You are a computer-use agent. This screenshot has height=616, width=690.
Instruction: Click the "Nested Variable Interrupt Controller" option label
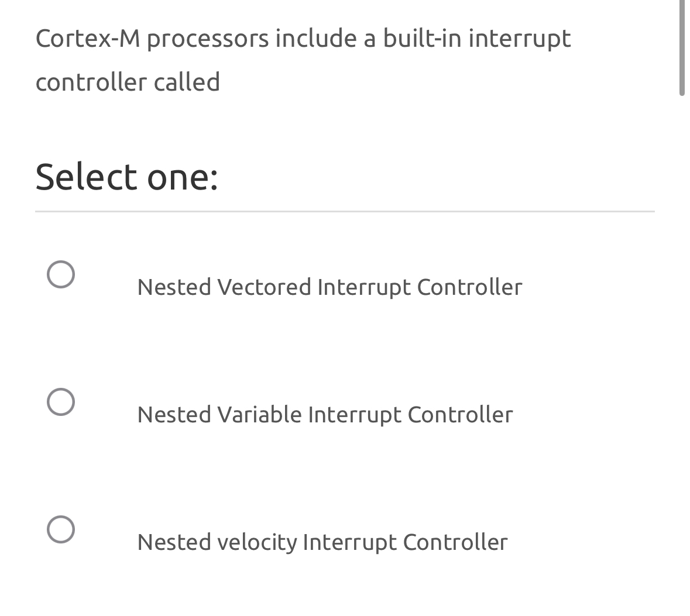tap(325, 415)
